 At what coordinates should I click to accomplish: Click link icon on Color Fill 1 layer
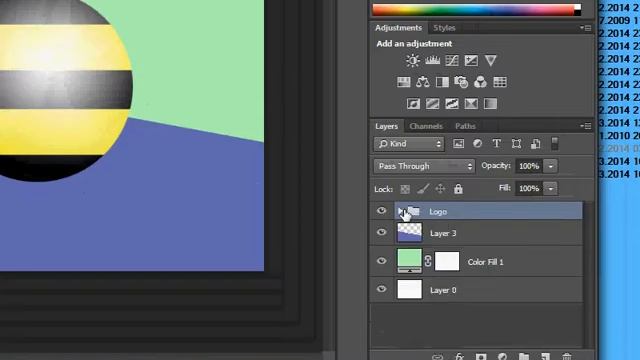pyautogui.click(x=428, y=261)
